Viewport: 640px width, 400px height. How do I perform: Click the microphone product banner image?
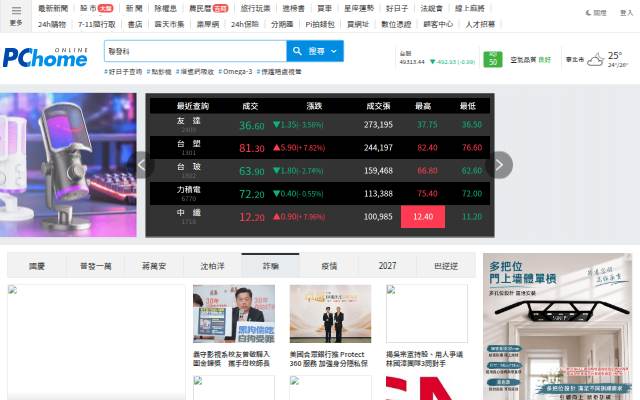68,165
